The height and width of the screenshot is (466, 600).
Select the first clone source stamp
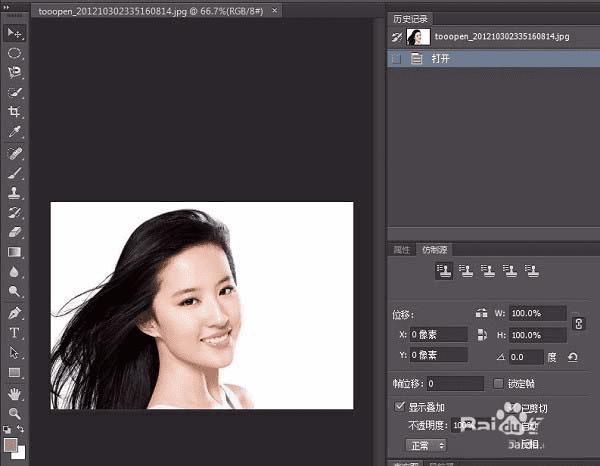[x=442, y=269]
